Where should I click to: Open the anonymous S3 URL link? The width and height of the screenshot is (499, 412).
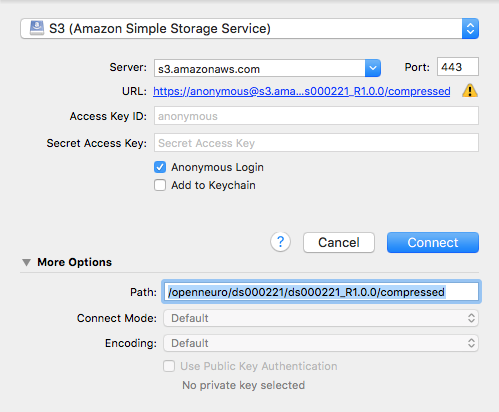click(x=302, y=91)
